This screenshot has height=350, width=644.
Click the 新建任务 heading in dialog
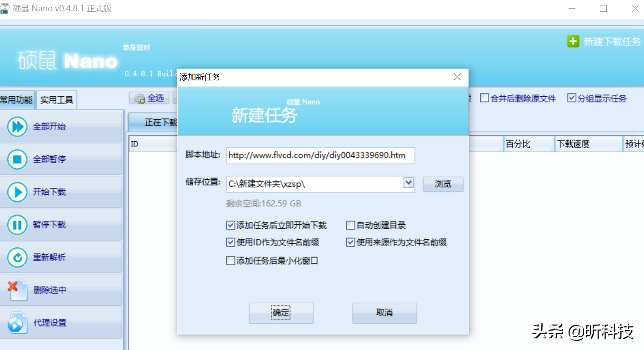coord(264,115)
